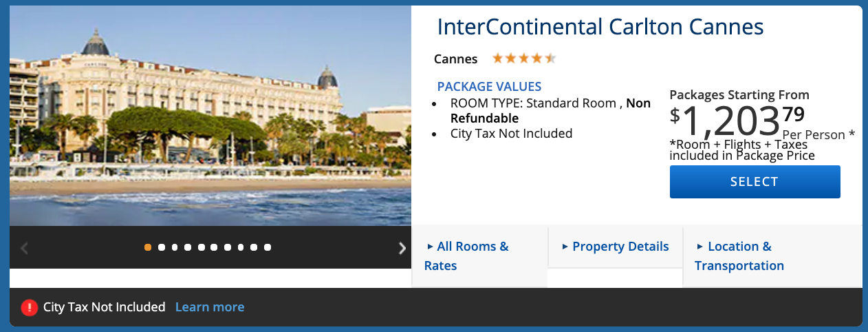Select the seventh carousel dot

[228, 247]
